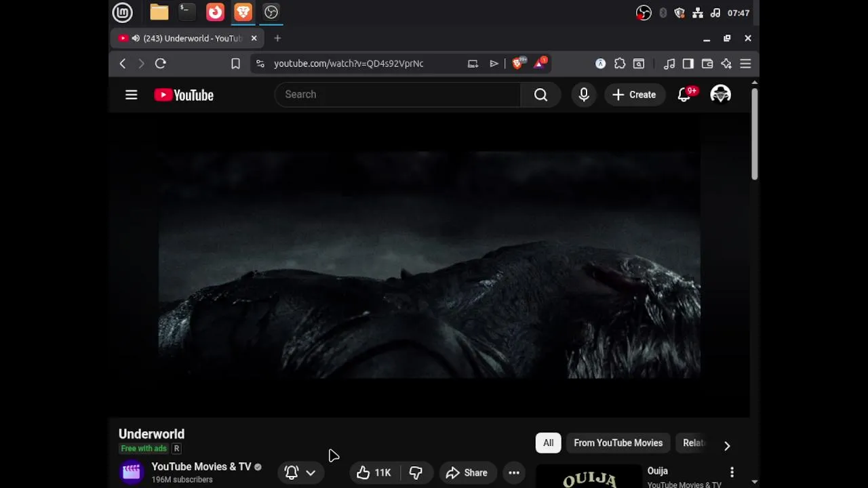The image size is (868, 488).
Task: Open Brave media control music note
Action: tap(669, 64)
